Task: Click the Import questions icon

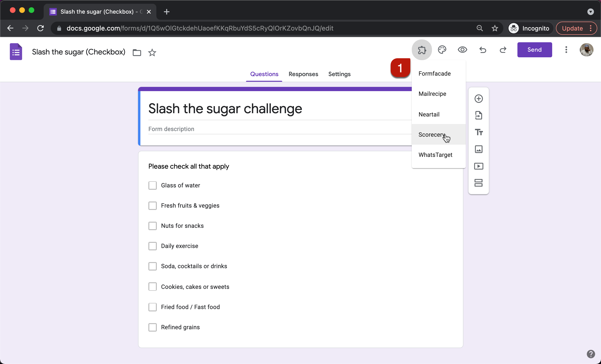Action: (x=478, y=115)
